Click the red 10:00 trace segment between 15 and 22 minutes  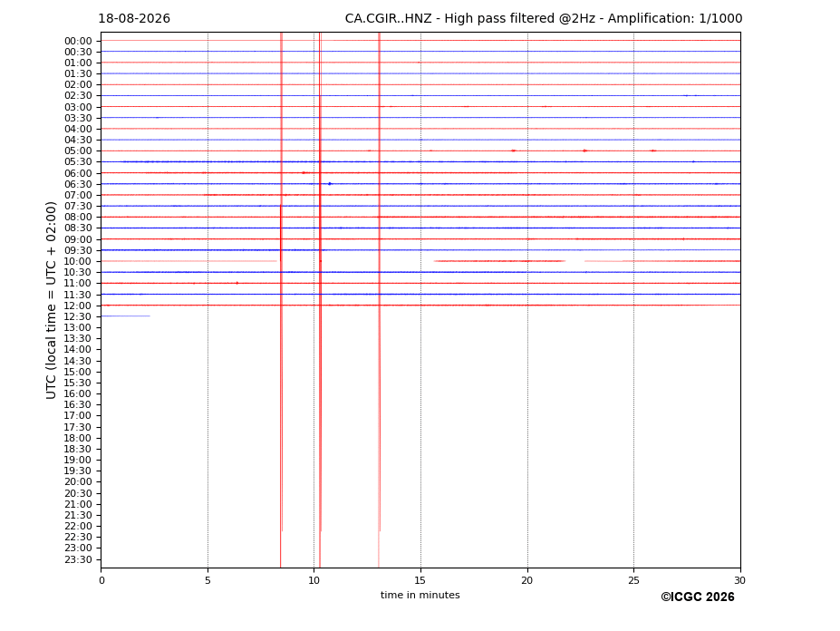tap(499, 261)
